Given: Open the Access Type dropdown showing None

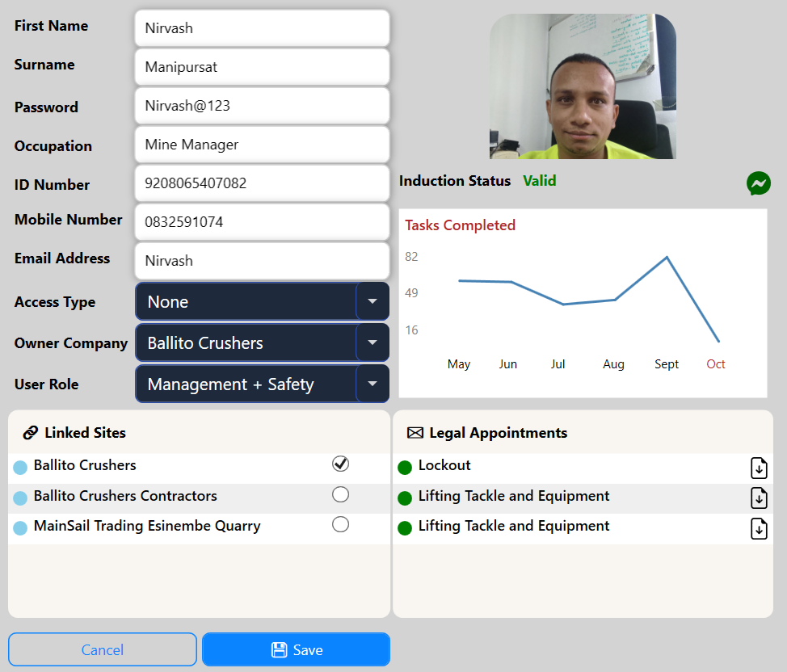Looking at the screenshot, I should coord(262,301).
